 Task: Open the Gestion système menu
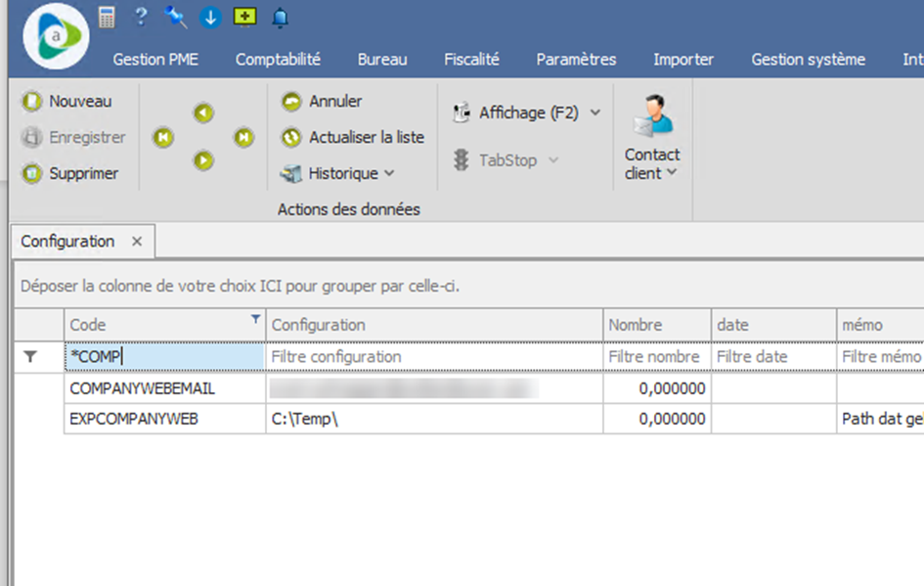[809, 60]
